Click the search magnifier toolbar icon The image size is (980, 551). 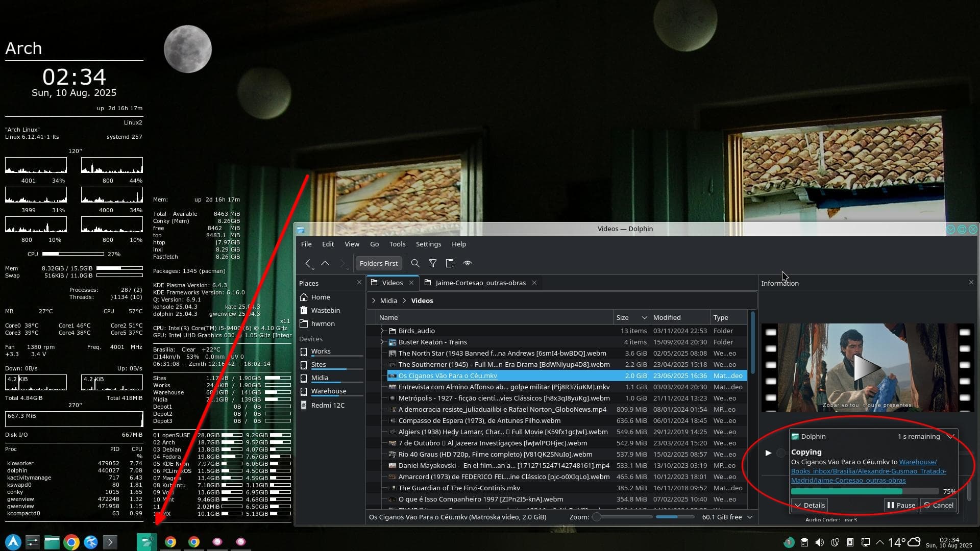point(415,263)
